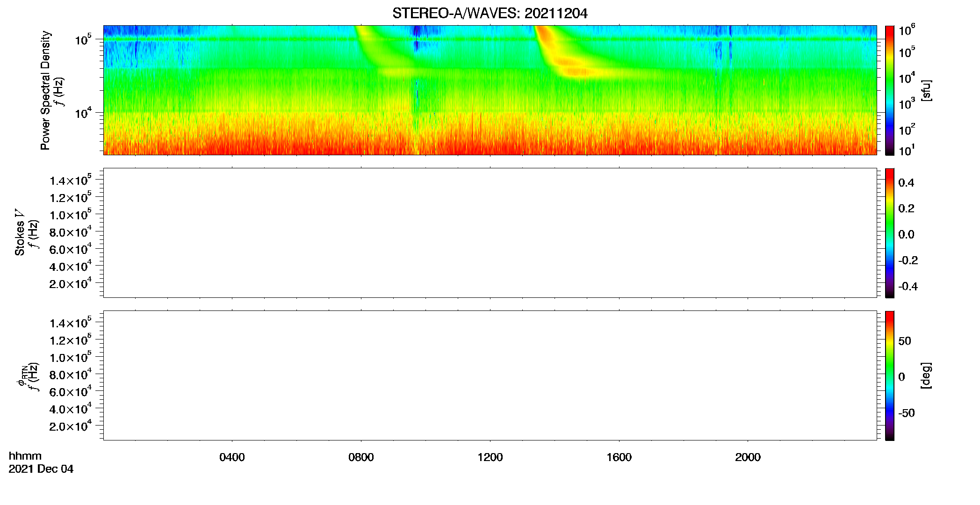Viewport: 980px width, 505px height.
Task: Click the "0.4" label on Stokes V color bar
Action: pyautogui.click(x=906, y=183)
